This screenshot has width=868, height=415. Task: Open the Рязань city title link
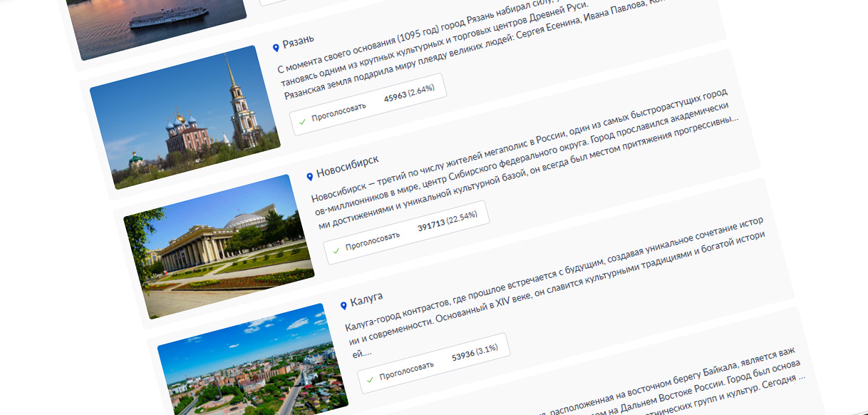[x=298, y=42]
